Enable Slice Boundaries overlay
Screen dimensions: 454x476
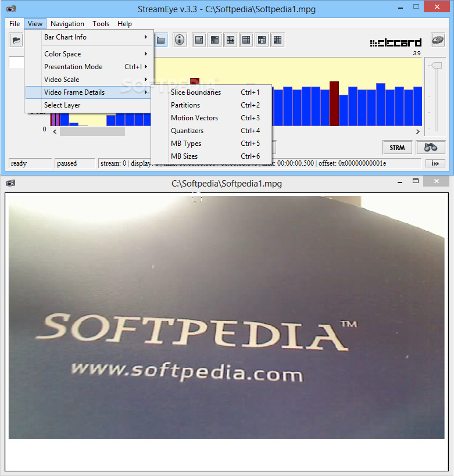pos(212,92)
